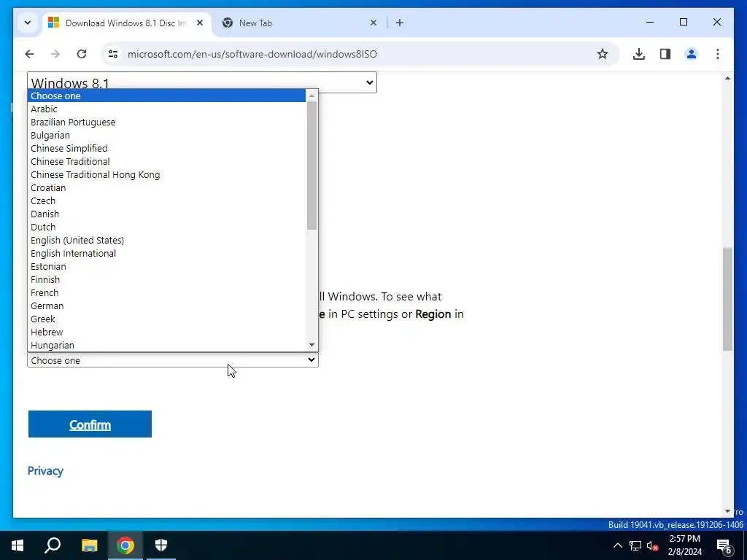Viewport: 747px width, 560px height.
Task: Click the Chrome taskbar icon
Action: 125,545
